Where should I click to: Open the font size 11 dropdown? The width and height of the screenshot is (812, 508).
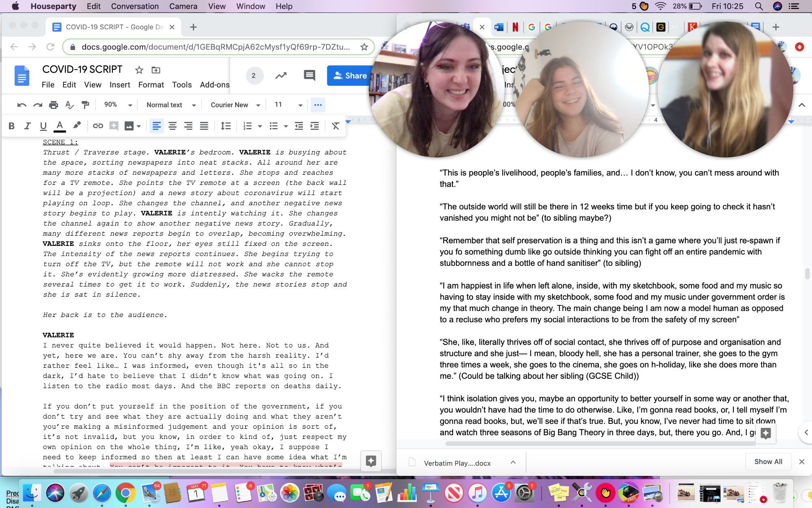288,105
